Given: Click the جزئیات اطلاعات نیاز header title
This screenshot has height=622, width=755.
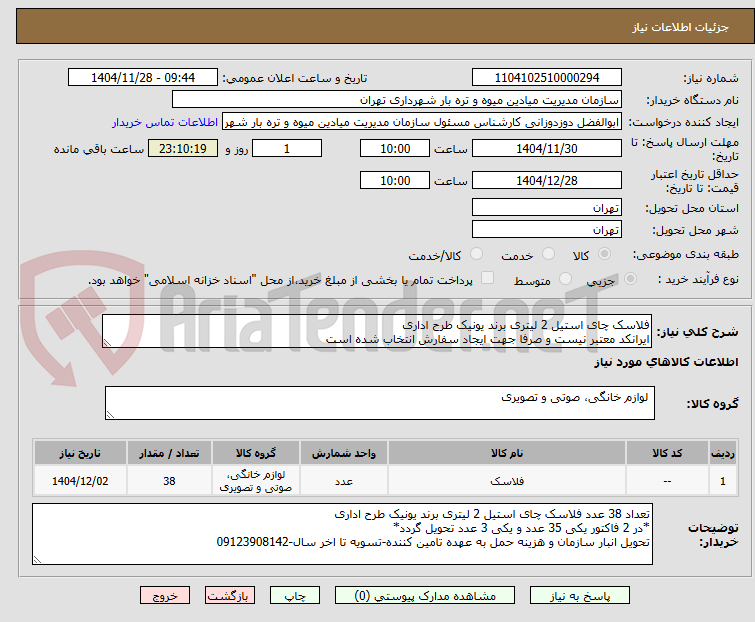Looking at the screenshot, I should [x=680, y=27].
